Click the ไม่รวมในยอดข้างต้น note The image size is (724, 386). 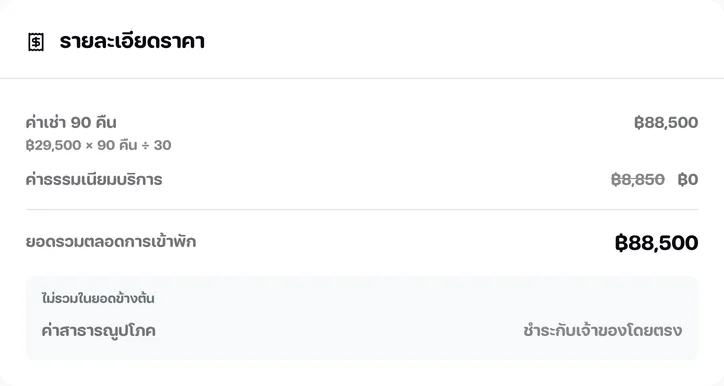98,299
